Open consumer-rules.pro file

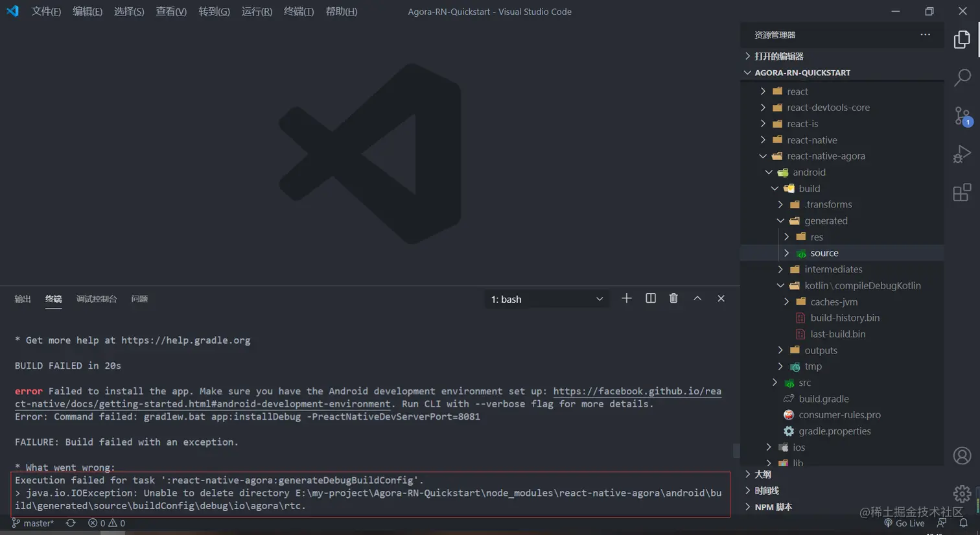[x=842, y=415]
